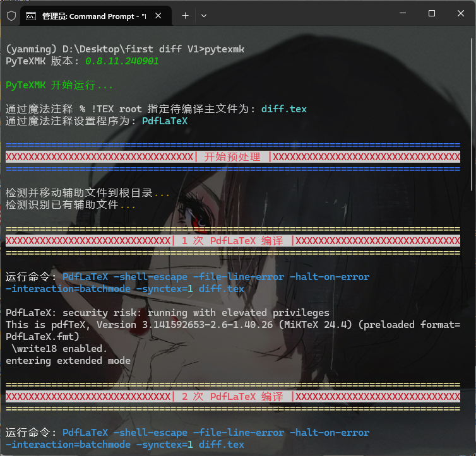Viewport: 476px width, 456px height.
Task: Close the Command Prompt tab
Action: pos(158,16)
